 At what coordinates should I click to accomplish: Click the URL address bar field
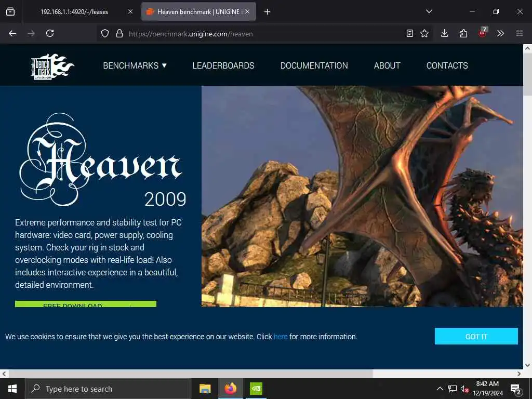click(264, 34)
